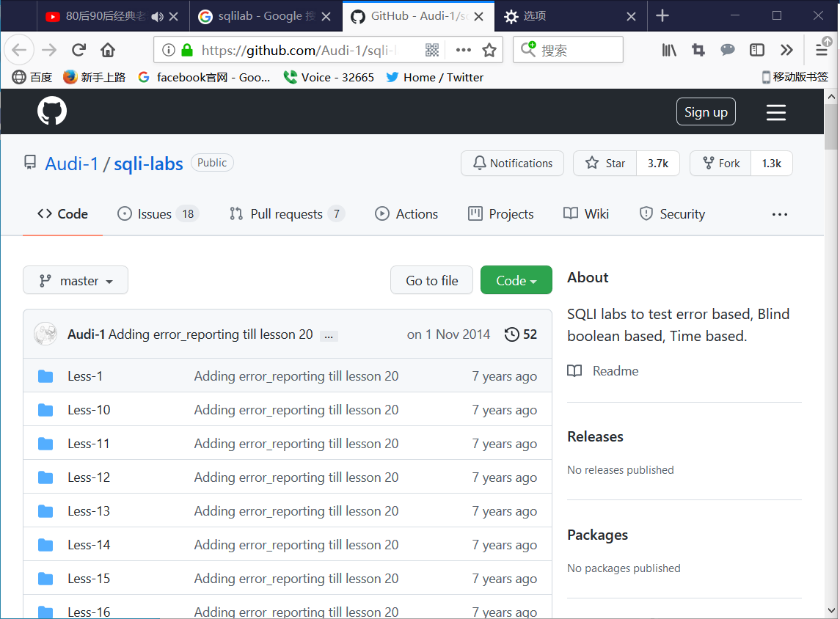Open the 百度 bookmark
The image size is (840, 619).
coord(32,77)
